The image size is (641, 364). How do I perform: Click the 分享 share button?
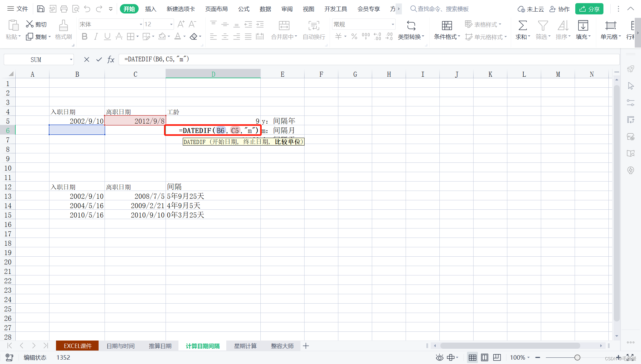coord(589,9)
